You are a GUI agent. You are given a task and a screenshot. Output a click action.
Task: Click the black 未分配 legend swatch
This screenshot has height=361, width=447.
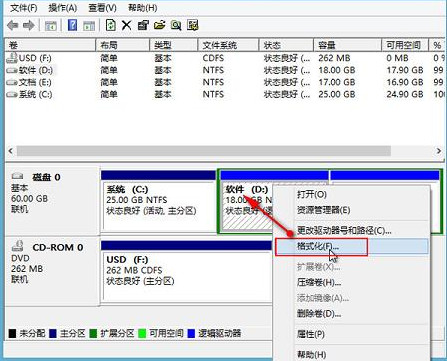(12, 333)
